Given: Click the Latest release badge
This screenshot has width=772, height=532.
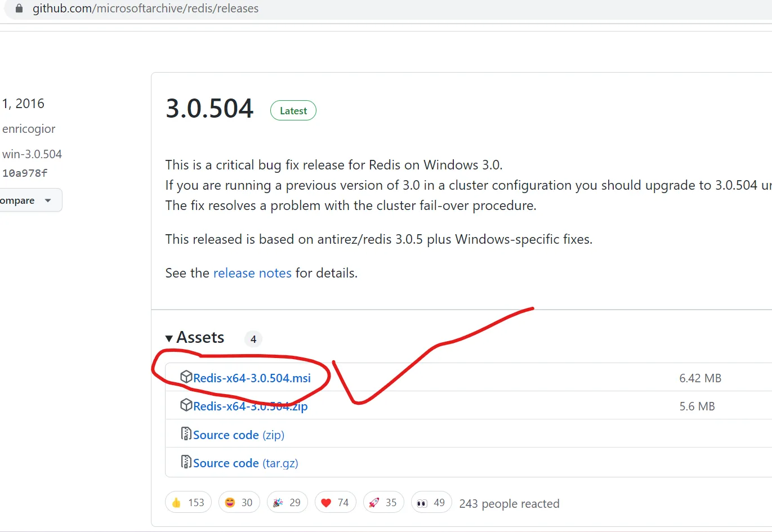Looking at the screenshot, I should click(293, 110).
